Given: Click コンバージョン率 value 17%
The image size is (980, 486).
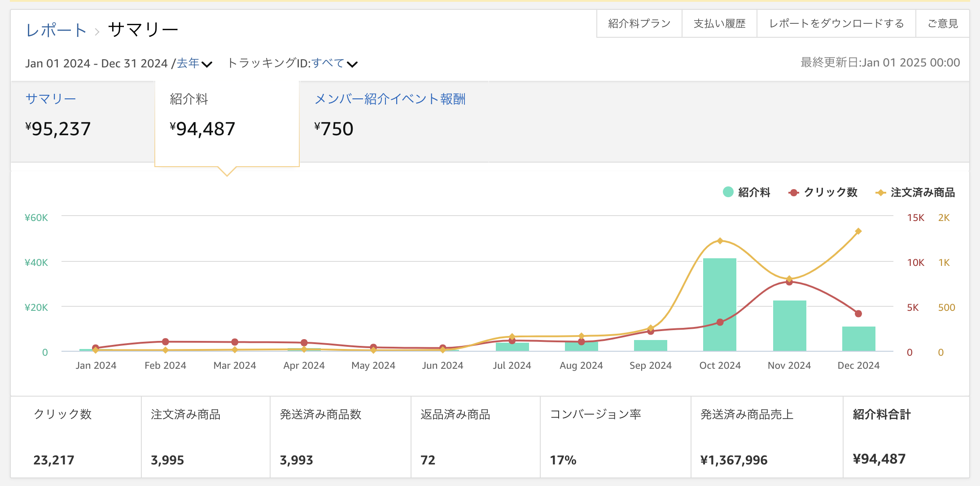Looking at the screenshot, I should click(x=563, y=460).
